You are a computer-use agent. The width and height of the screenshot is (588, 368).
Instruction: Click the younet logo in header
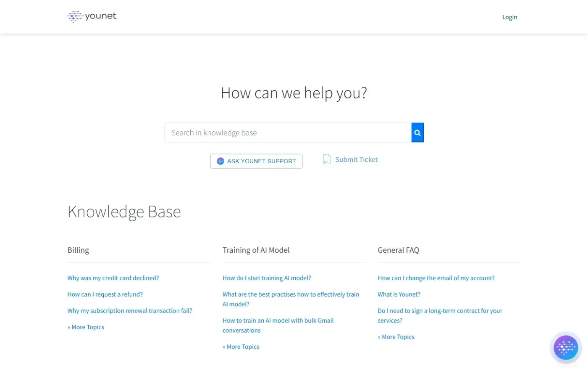click(x=92, y=16)
